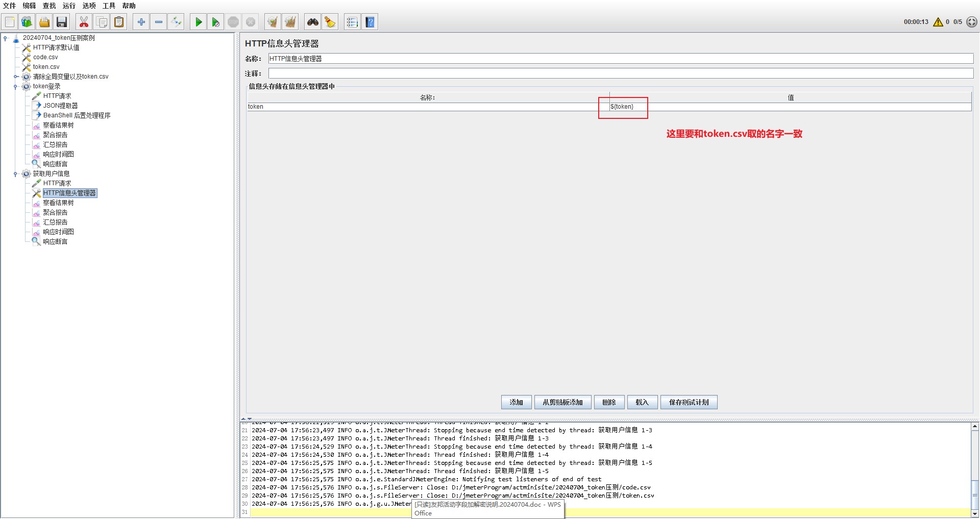Click the Clear all broom icon

click(290, 22)
